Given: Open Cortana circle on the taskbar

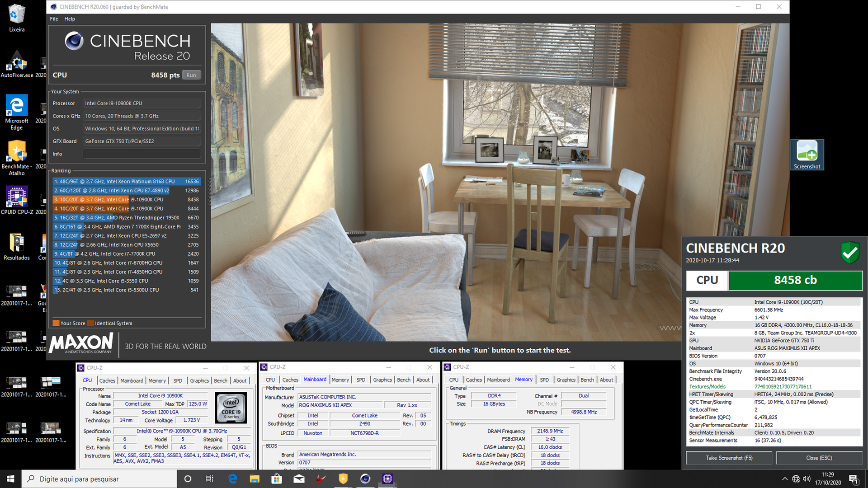Looking at the screenshot, I should tap(188, 479).
